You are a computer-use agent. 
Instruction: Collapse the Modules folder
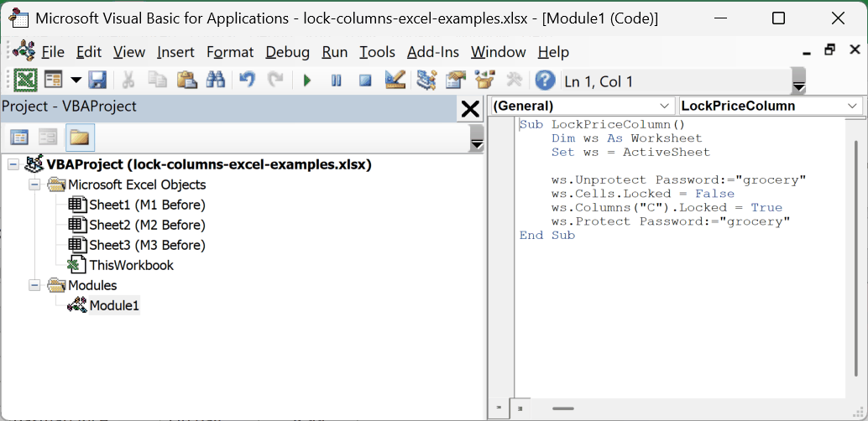click(34, 285)
